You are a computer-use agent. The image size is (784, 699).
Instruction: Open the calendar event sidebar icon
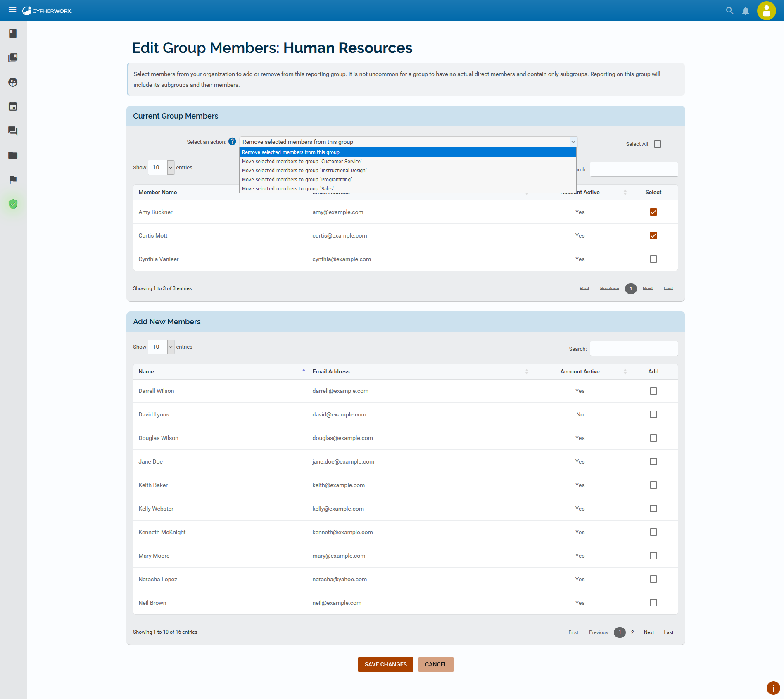13,107
